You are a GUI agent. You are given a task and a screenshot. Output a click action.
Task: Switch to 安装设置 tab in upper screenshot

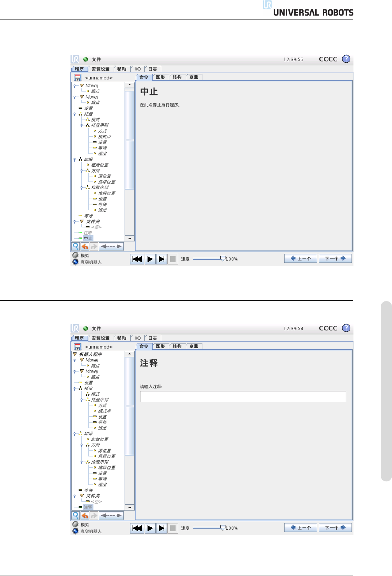coord(100,69)
